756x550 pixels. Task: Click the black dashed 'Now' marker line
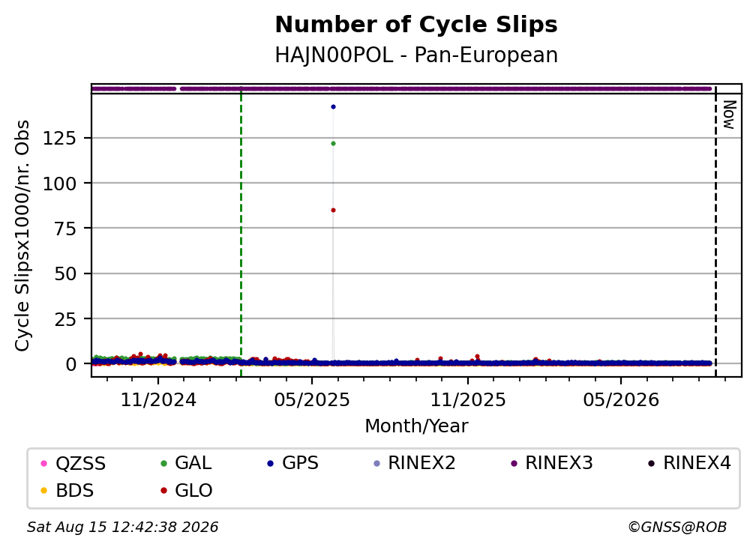pos(715,232)
